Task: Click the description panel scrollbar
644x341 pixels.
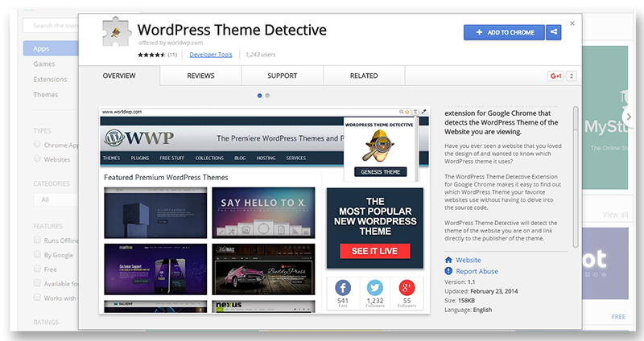Action: (576, 176)
